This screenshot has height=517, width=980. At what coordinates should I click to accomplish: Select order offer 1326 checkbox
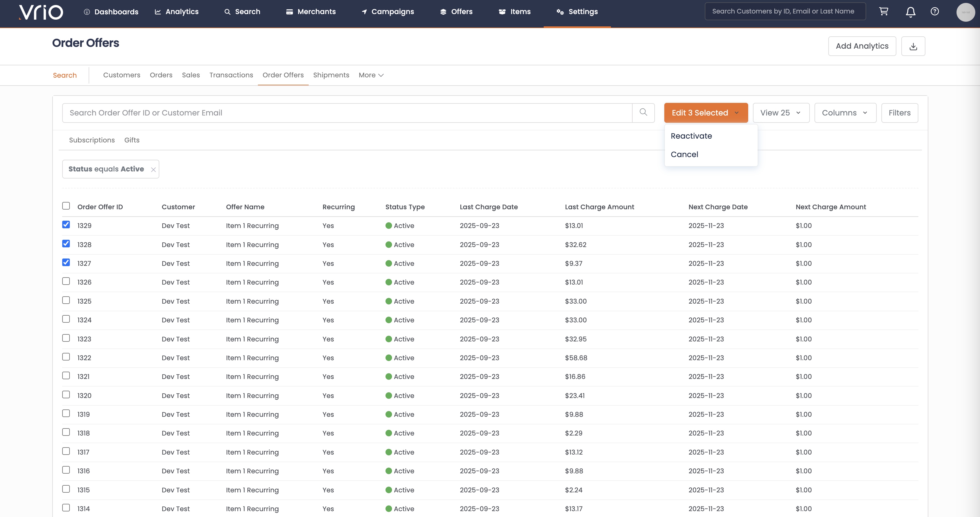(x=66, y=281)
